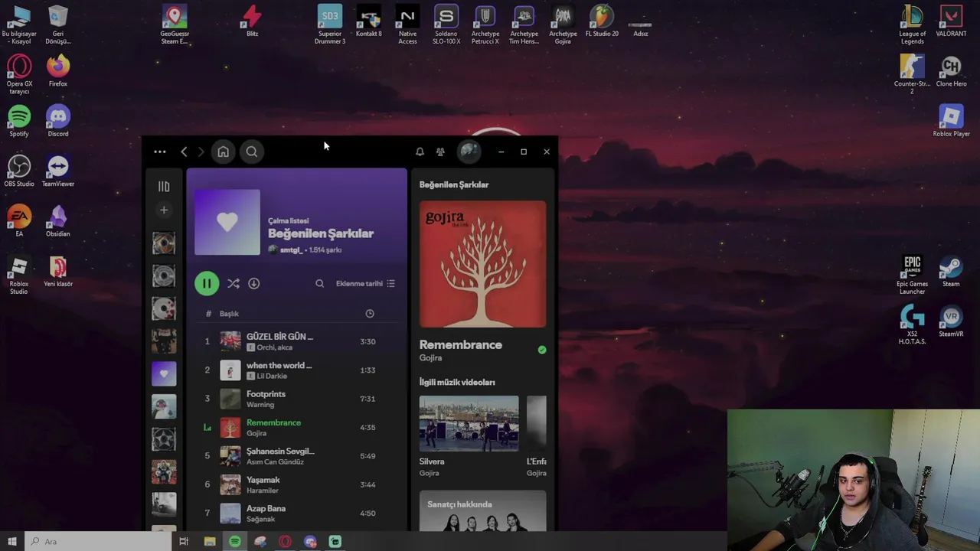Sort by duration clock column header
Image resolution: width=980 pixels, height=551 pixels.
tap(370, 314)
